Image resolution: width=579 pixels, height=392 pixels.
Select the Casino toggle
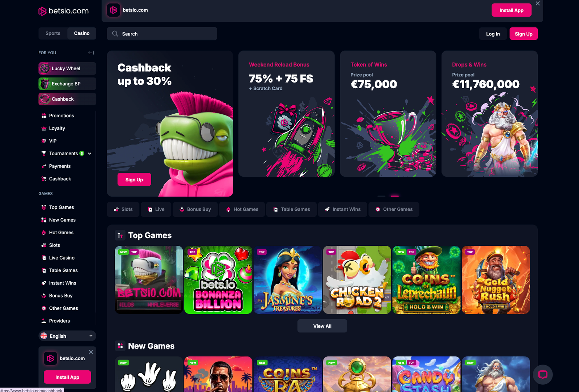(x=82, y=33)
